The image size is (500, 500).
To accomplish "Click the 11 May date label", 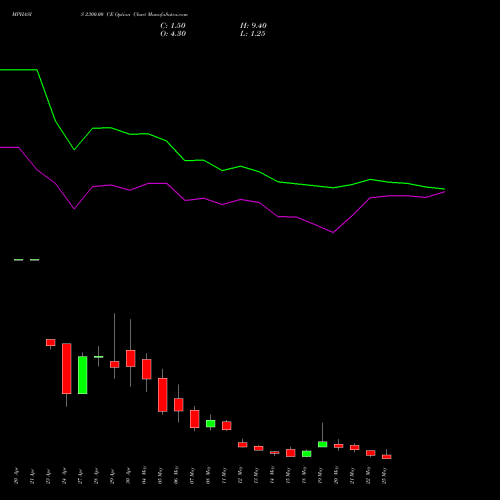I will point(224,475).
